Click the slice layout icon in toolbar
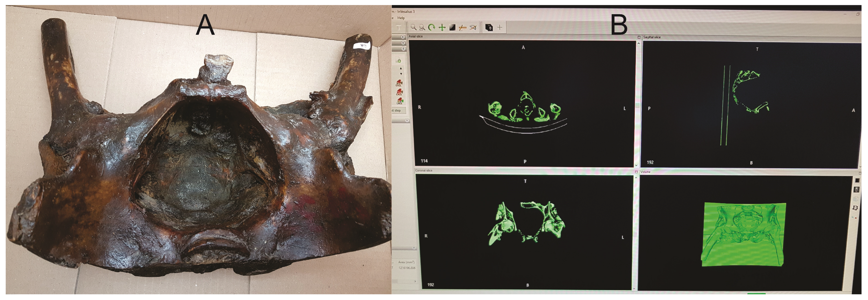Screen dimensions: 868x300 click(x=489, y=27)
